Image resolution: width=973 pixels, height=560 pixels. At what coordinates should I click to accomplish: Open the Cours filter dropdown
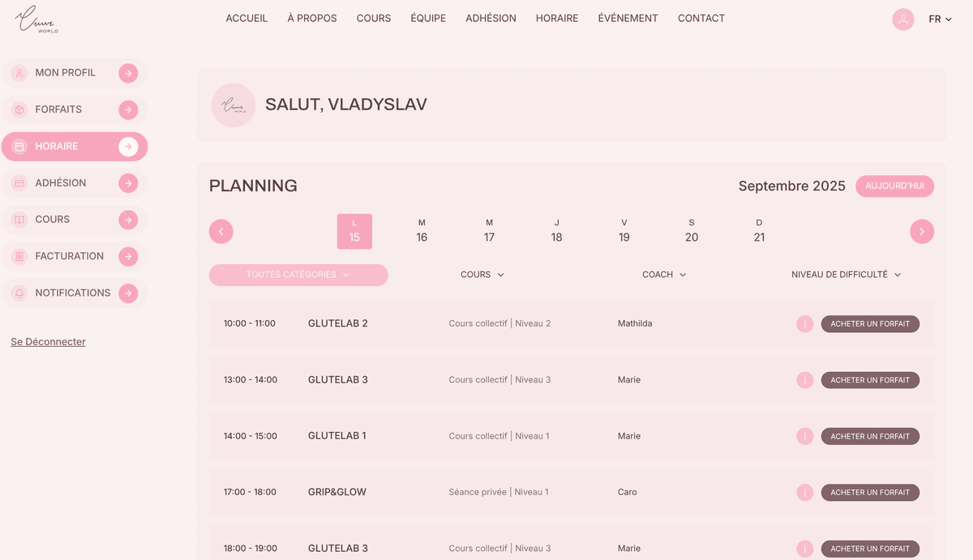(x=482, y=275)
